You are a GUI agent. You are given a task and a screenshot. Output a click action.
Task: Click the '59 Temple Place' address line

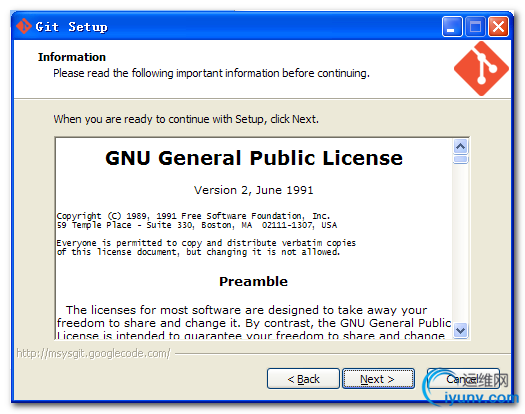coord(197,225)
